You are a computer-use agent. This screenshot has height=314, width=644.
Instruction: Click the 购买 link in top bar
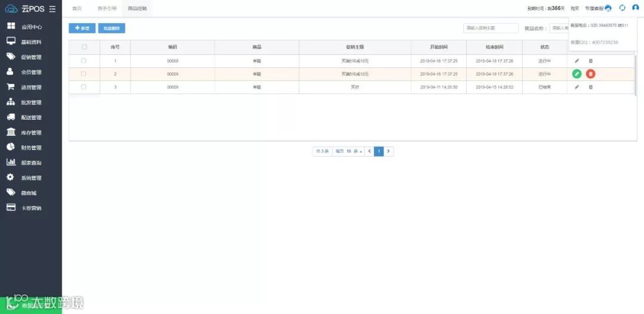click(575, 8)
